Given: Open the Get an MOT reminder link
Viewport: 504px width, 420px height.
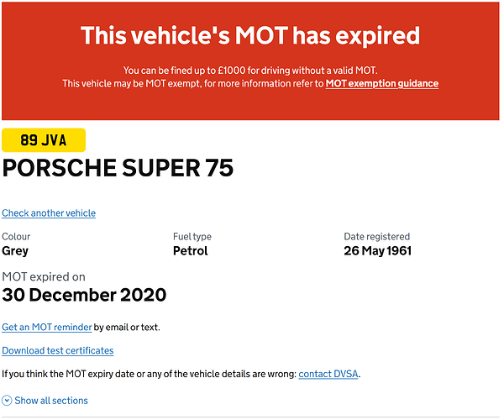Looking at the screenshot, I should pos(47,327).
